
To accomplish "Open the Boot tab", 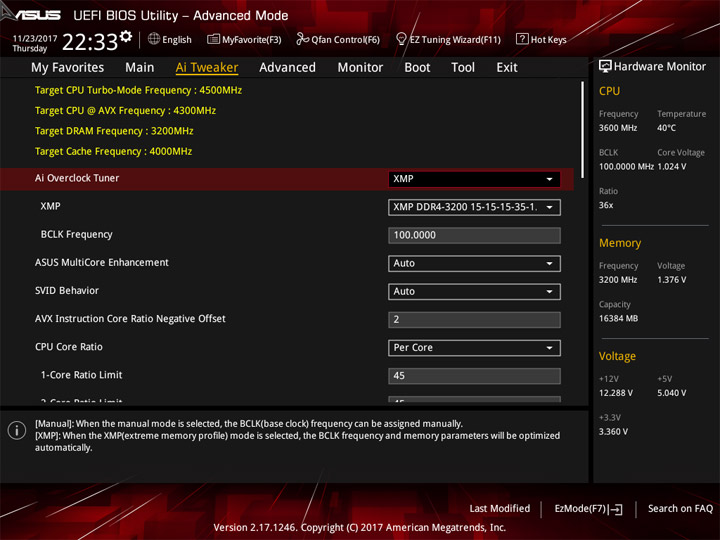I will (417, 68).
